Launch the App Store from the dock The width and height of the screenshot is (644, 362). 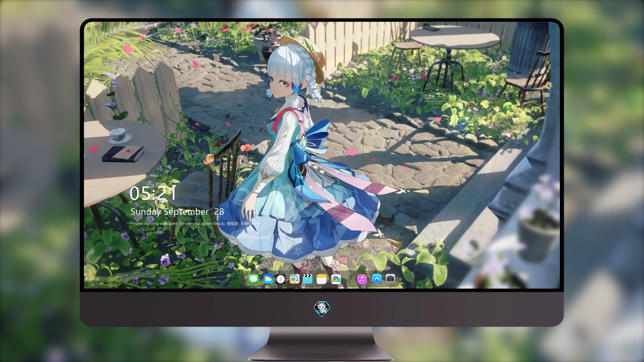pyautogui.click(x=377, y=279)
